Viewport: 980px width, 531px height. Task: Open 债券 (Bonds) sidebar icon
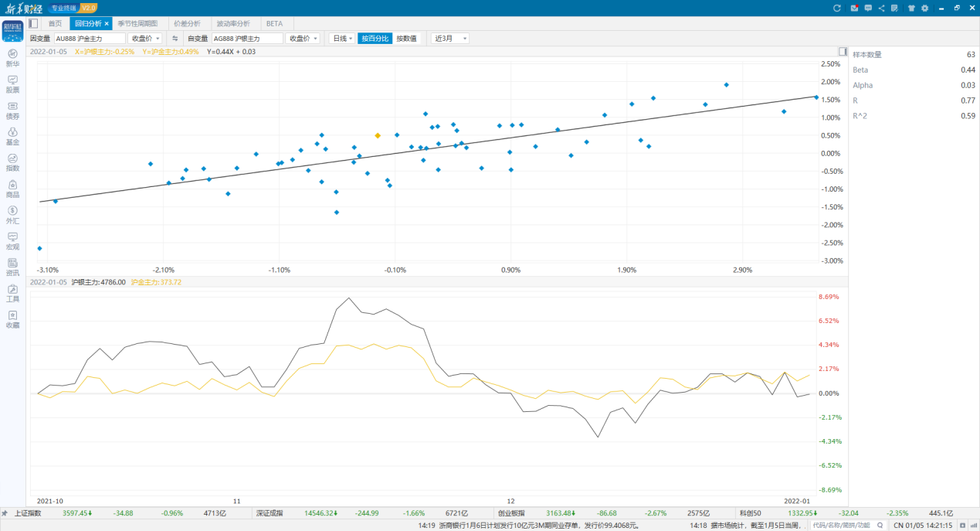[12, 110]
